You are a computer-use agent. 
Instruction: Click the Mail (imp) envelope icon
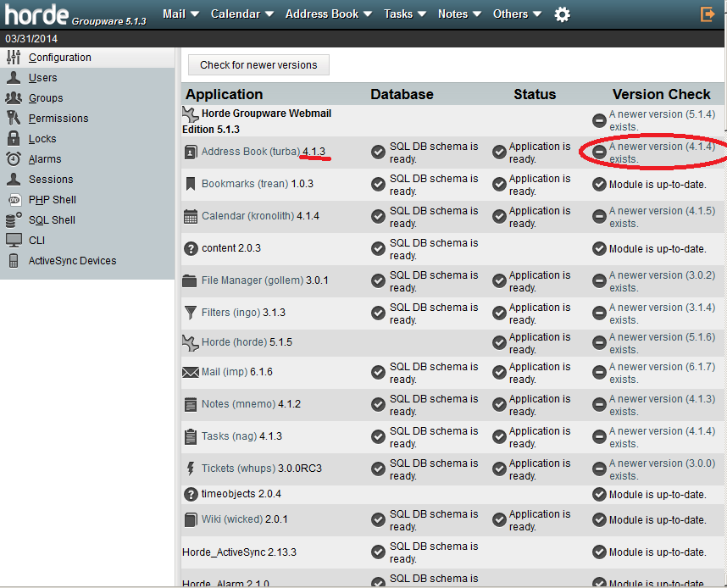[190, 372]
